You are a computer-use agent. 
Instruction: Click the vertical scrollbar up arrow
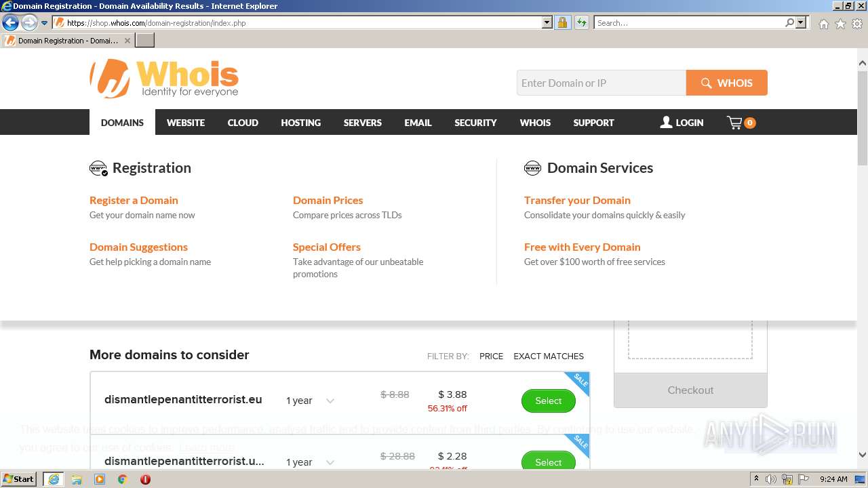(x=862, y=64)
